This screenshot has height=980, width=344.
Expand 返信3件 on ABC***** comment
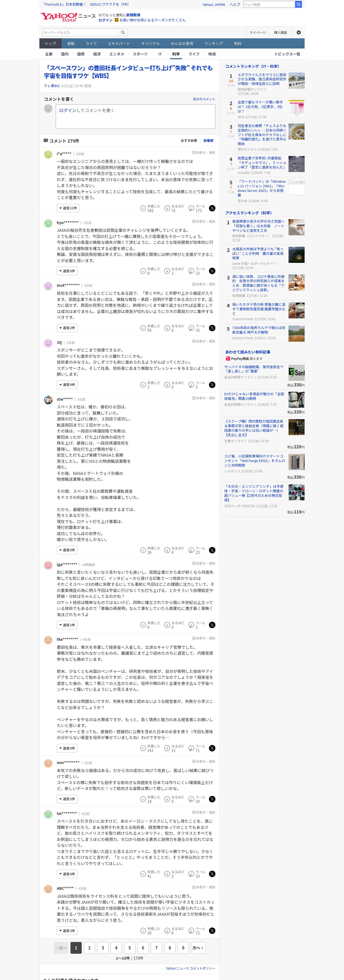tap(67, 930)
